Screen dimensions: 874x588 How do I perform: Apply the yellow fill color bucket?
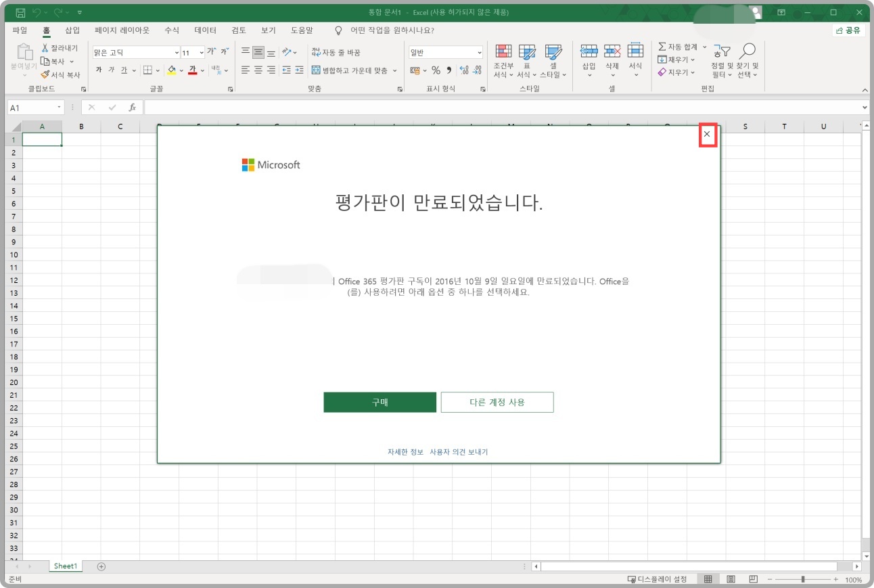(x=171, y=70)
